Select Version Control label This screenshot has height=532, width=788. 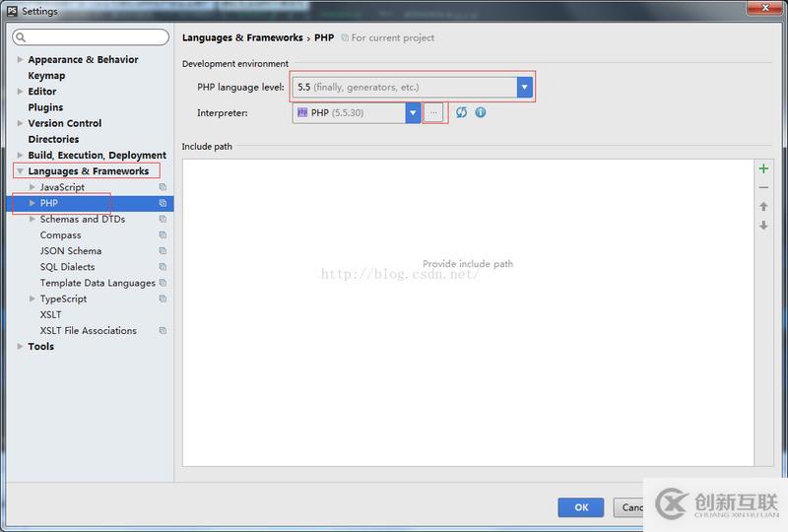[x=65, y=123]
